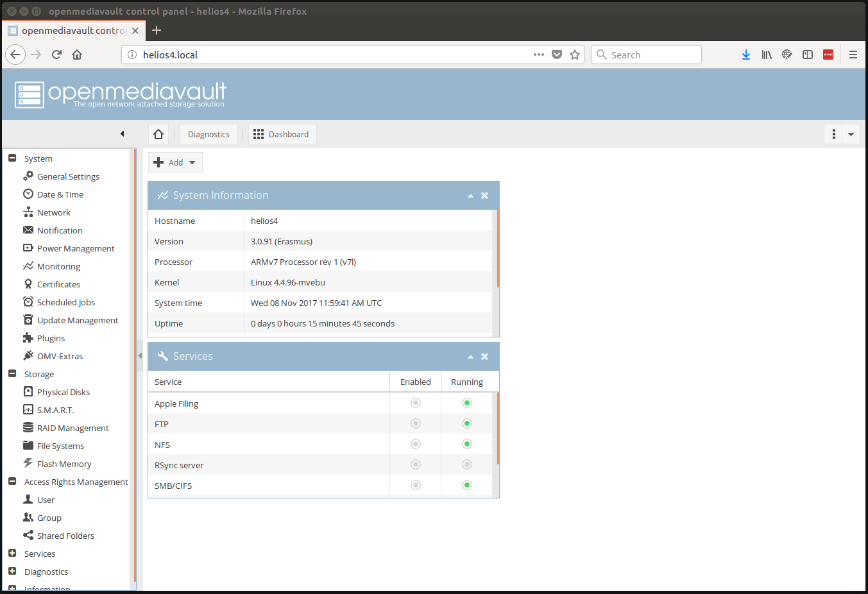Image resolution: width=868 pixels, height=594 pixels.
Task: Expand the Services tree section
Action: (12, 553)
